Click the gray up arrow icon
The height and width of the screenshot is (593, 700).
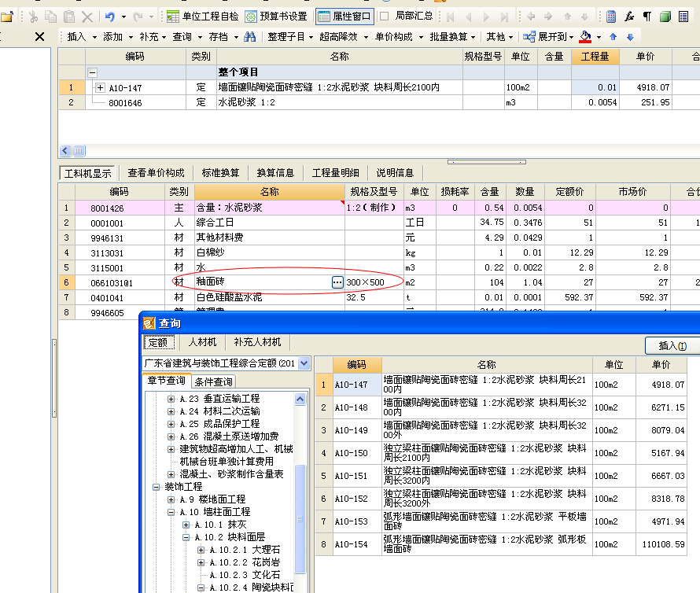pos(567,17)
